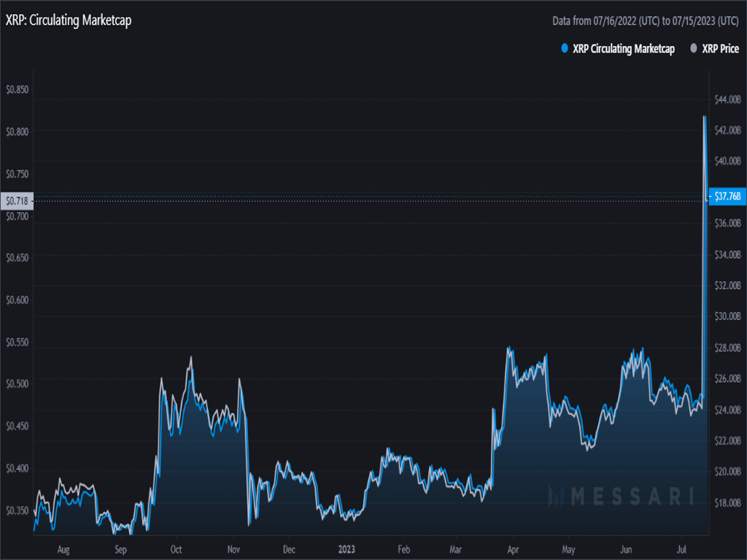Click the data date range text
This screenshot has width=747, height=560.
point(646,21)
